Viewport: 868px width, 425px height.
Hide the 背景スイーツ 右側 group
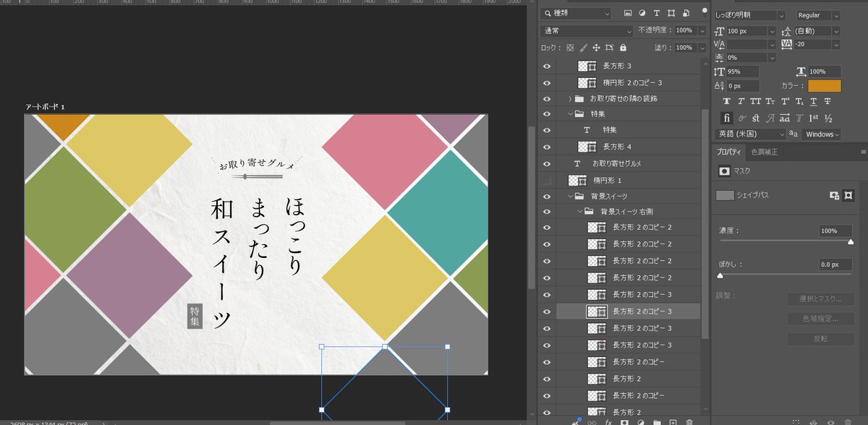tap(547, 212)
